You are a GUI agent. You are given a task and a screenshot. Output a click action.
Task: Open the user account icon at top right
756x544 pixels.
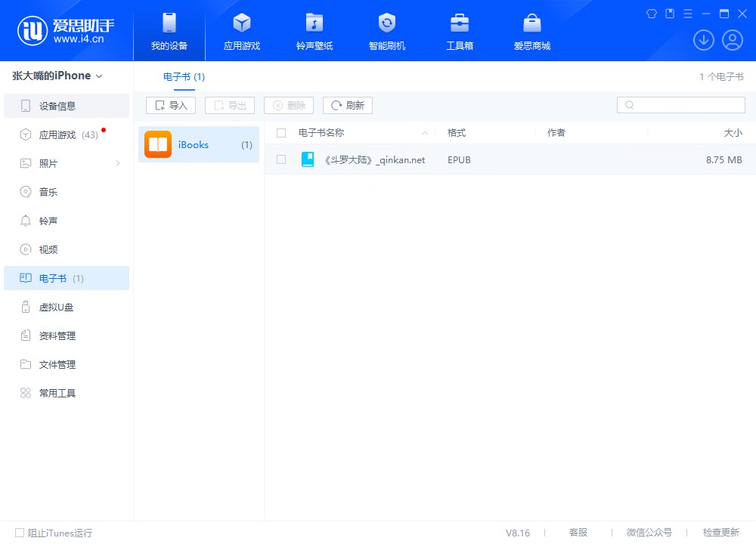click(732, 40)
